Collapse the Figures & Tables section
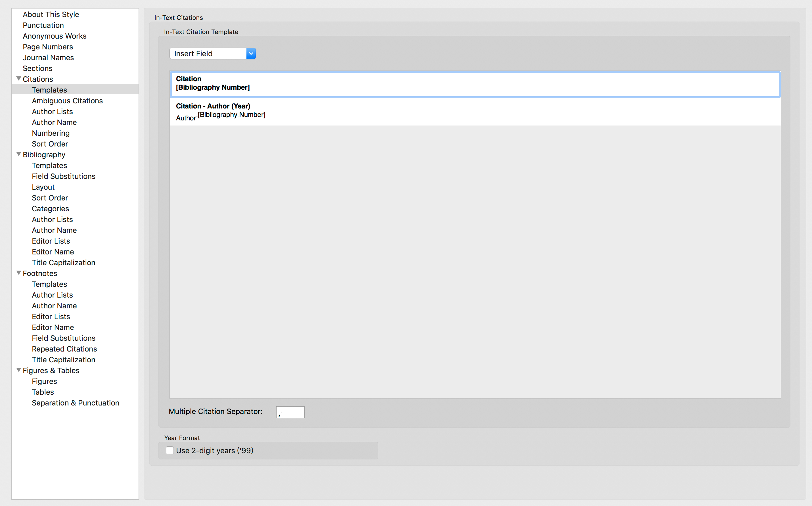Image resolution: width=812 pixels, height=506 pixels. (x=19, y=370)
